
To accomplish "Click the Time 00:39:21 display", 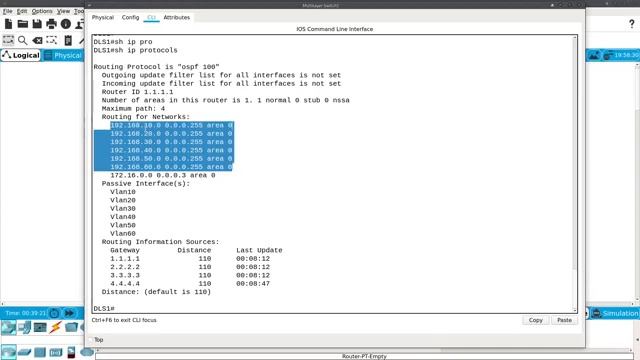I will point(26,313).
